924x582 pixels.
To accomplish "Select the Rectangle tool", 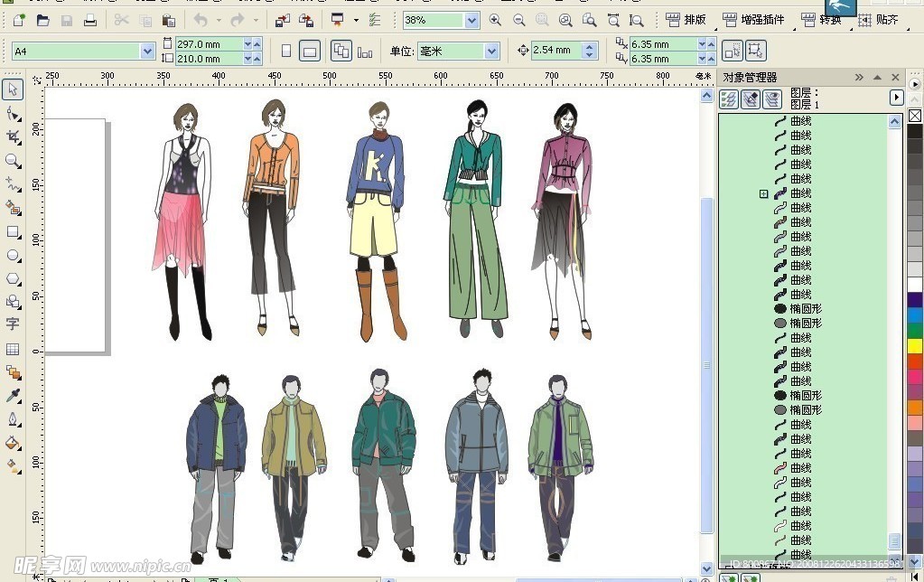I will [13, 231].
